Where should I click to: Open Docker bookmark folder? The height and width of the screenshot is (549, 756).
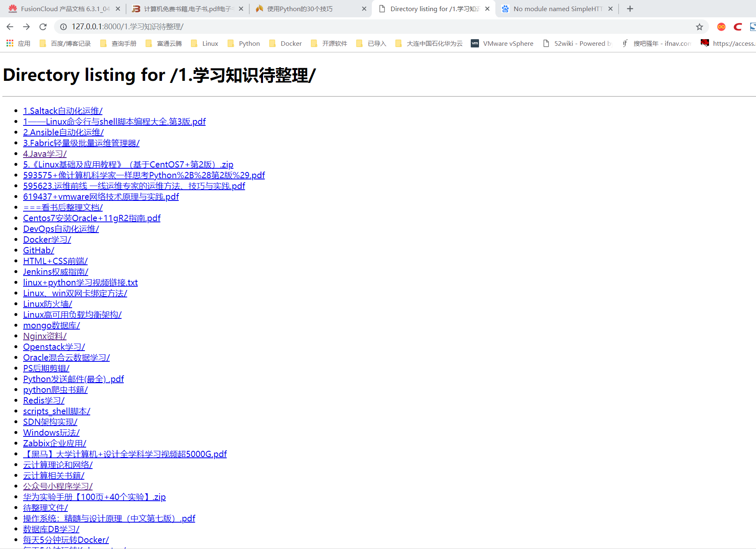[286, 43]
